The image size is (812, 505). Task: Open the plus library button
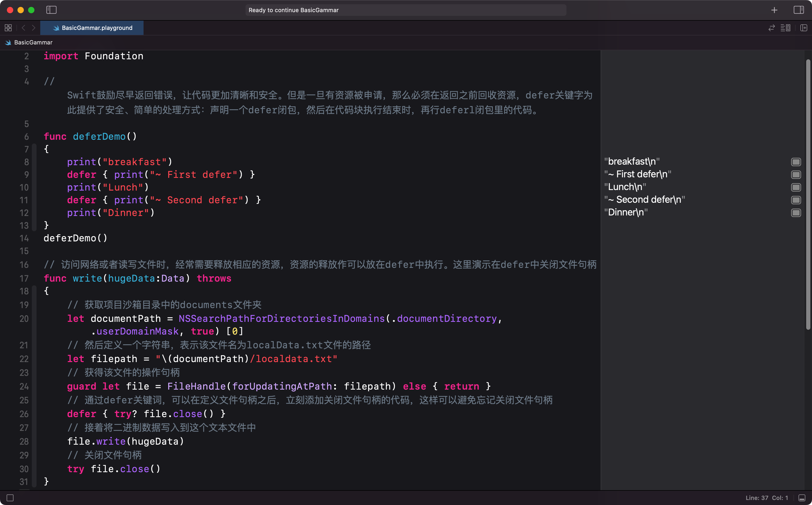774,10
